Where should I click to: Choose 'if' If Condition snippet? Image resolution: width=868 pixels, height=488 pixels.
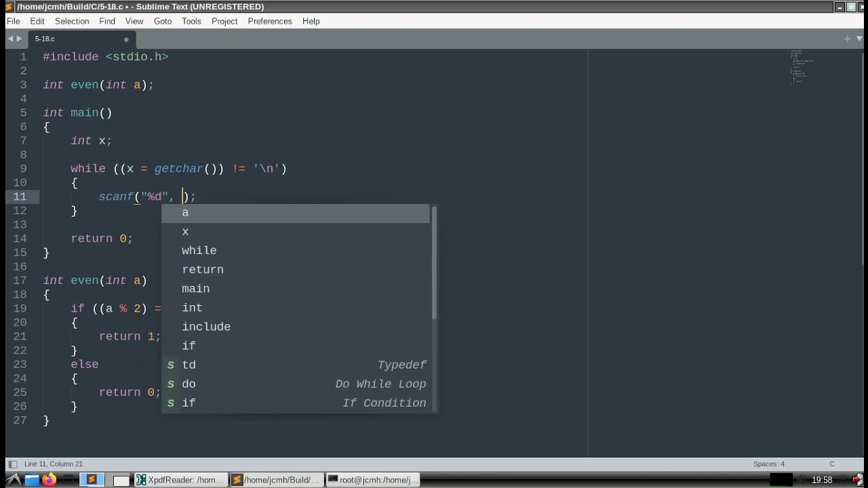pyautogui.click(x=296, y=403)
